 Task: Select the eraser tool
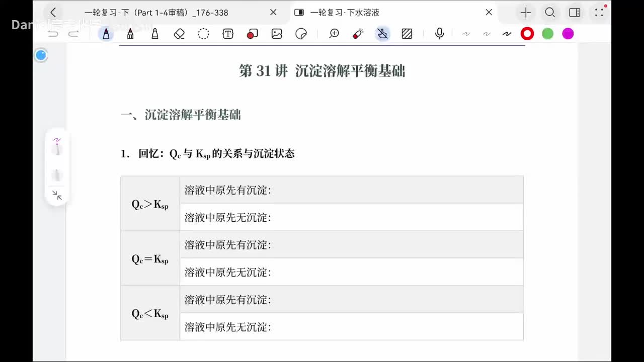[x=179, y=34]
